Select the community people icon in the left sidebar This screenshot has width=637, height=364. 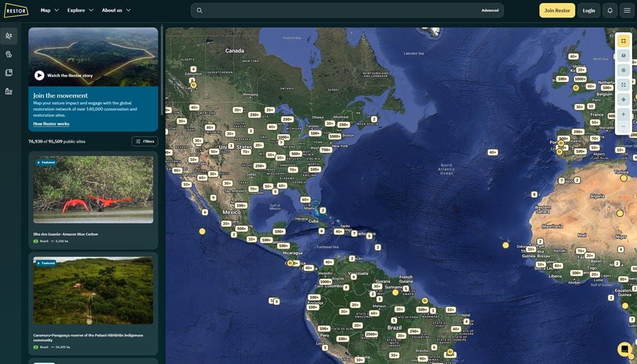coord(9,36)
